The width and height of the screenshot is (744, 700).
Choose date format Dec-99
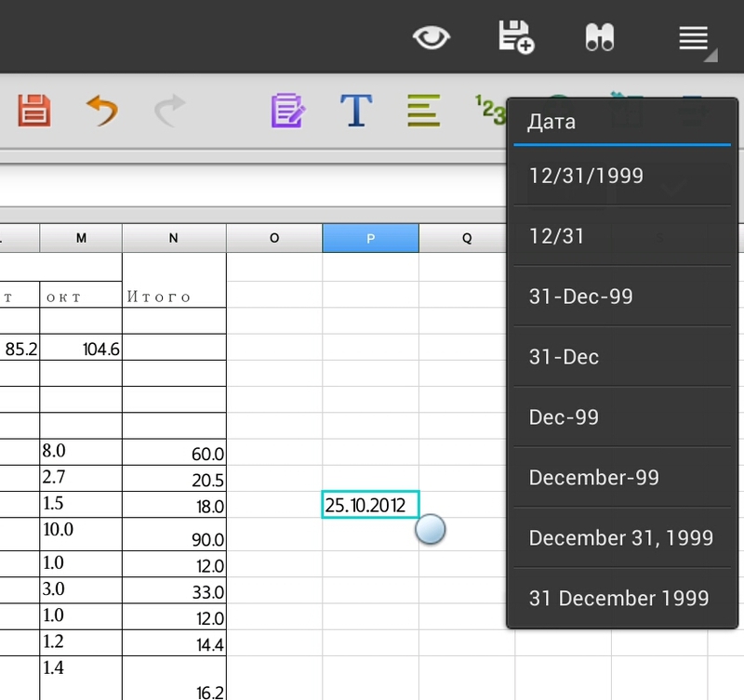pos(622,416)
